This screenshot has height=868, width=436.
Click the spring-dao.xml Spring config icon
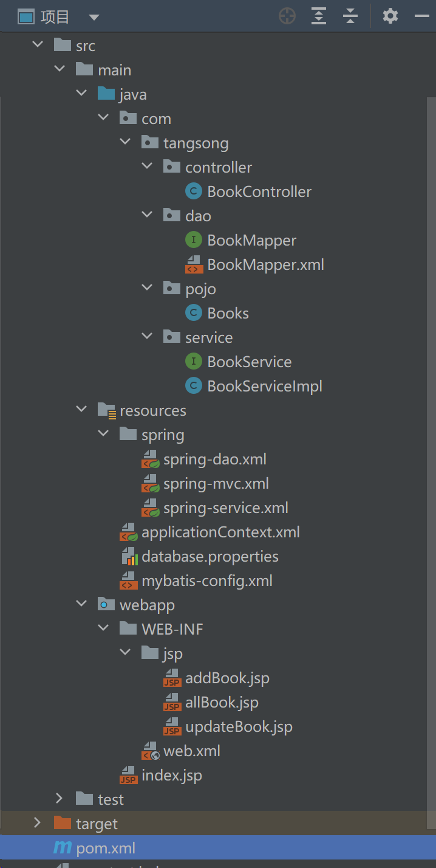point(150,459)
